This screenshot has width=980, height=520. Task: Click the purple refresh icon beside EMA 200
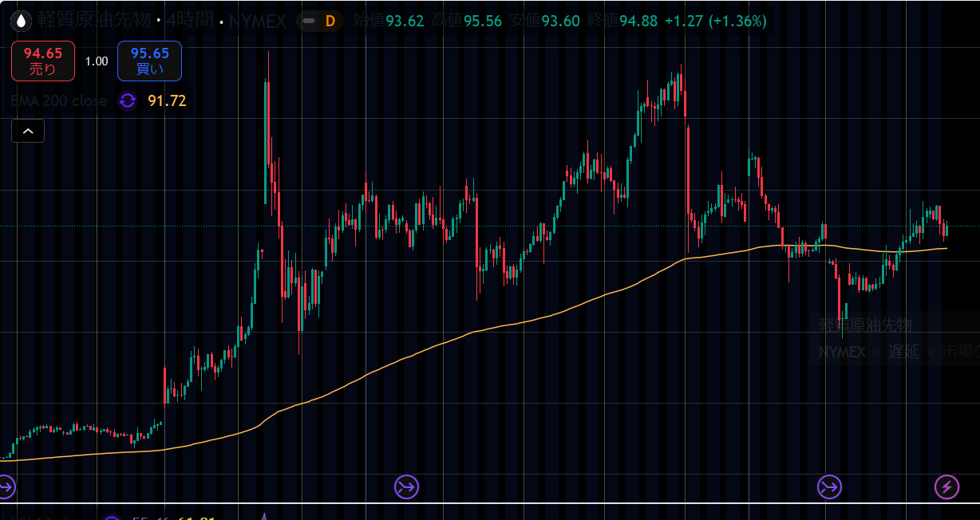(x=127, y=100)
